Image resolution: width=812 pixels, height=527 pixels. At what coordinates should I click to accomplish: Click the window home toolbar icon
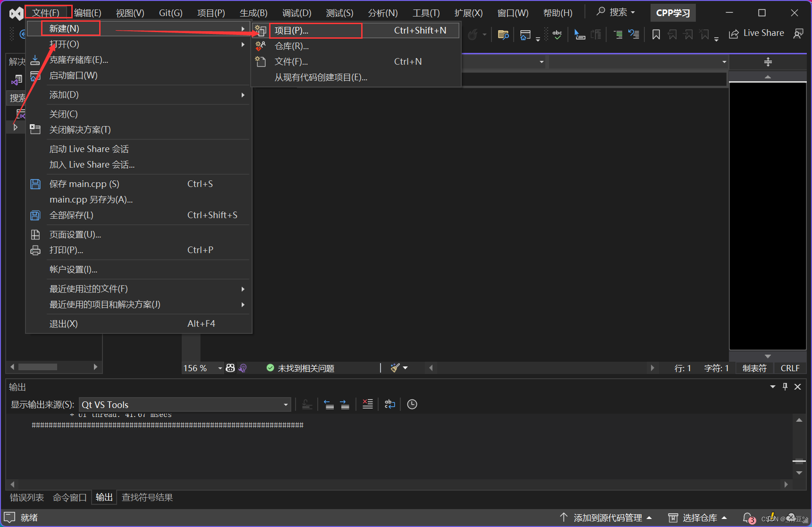tap(525, 34)
